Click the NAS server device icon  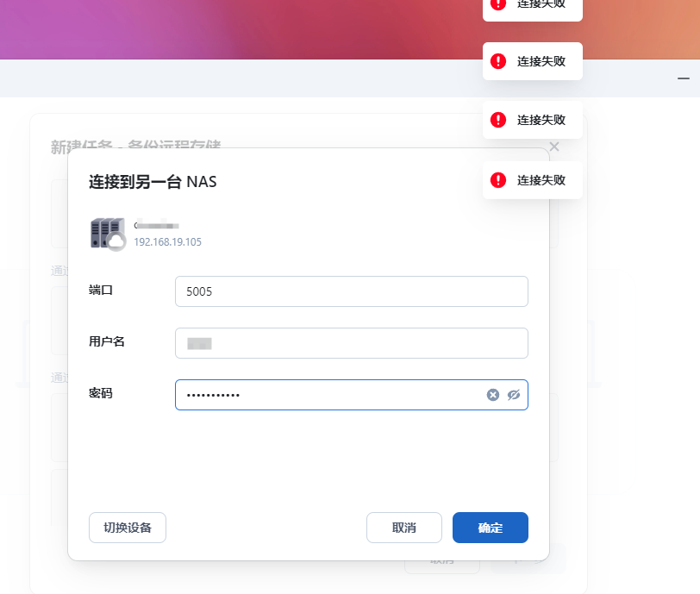tap(108, 234)
